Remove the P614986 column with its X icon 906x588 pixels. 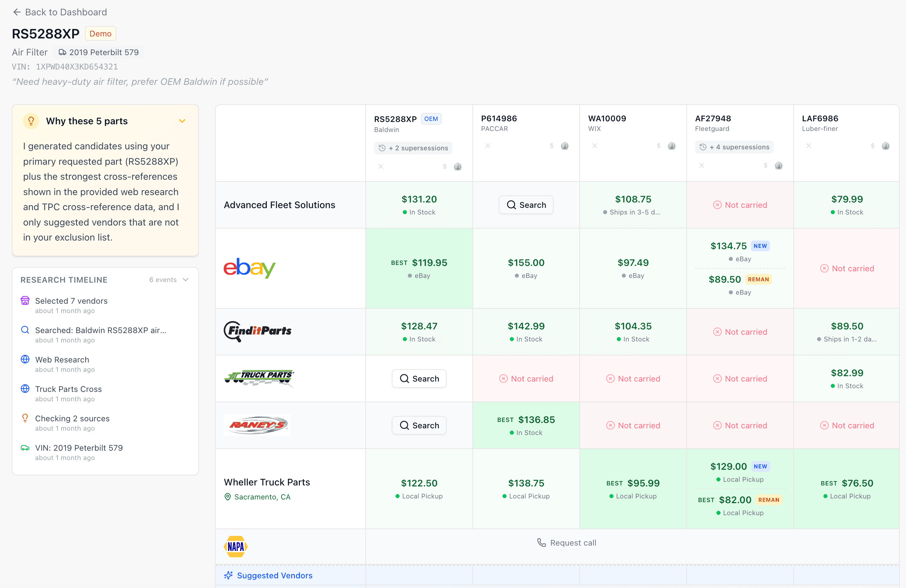click(x=488, y=146)
